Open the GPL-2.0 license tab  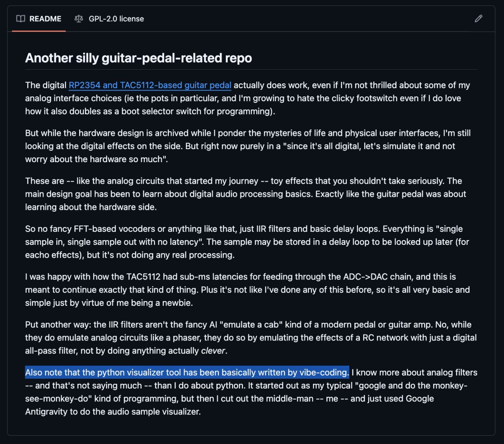click(x=116, y=18)
